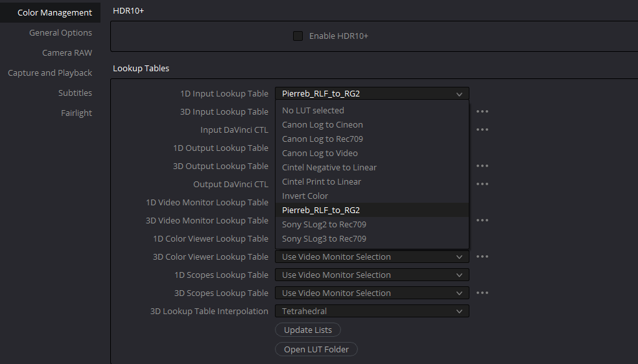
Task: Open Subtitles settings section
Action: pyautogui.click(x=75, y=93)
